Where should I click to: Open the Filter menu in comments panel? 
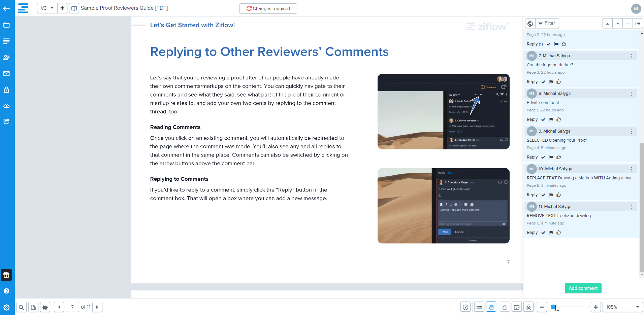547,23
